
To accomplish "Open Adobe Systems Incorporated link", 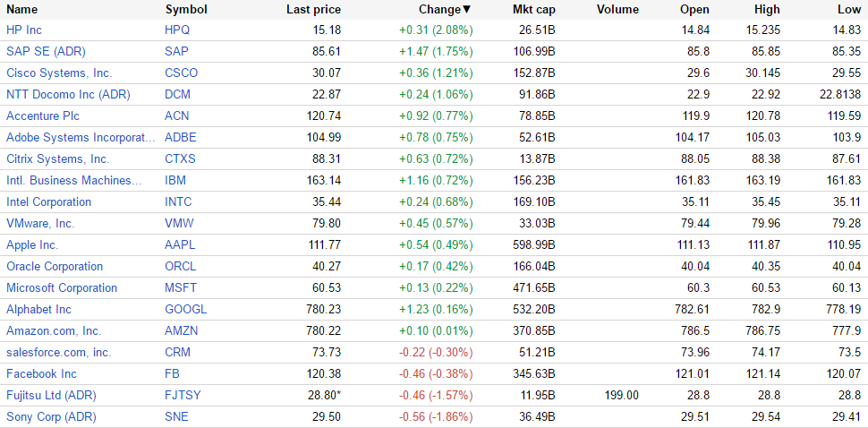I will (x=83, y=137).
